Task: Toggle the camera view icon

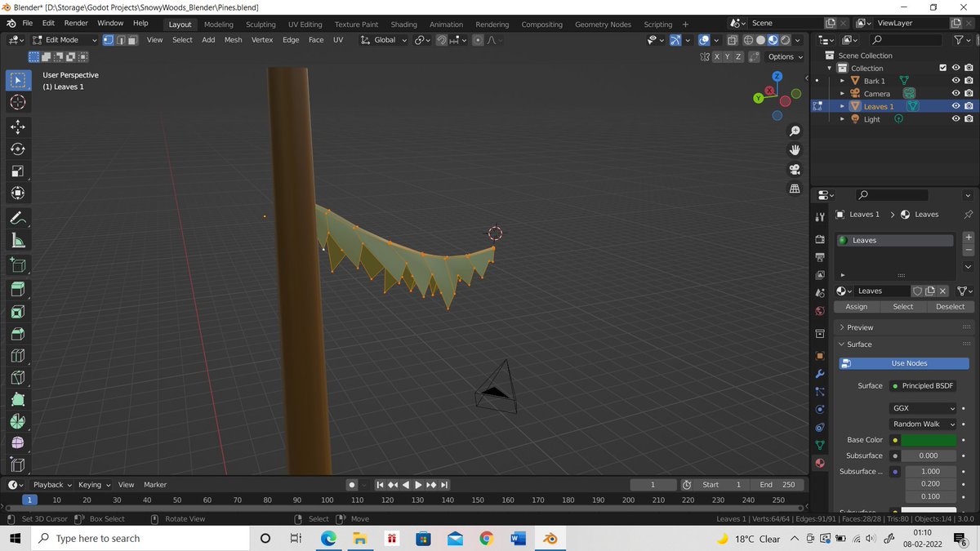Action: point(795,169)
